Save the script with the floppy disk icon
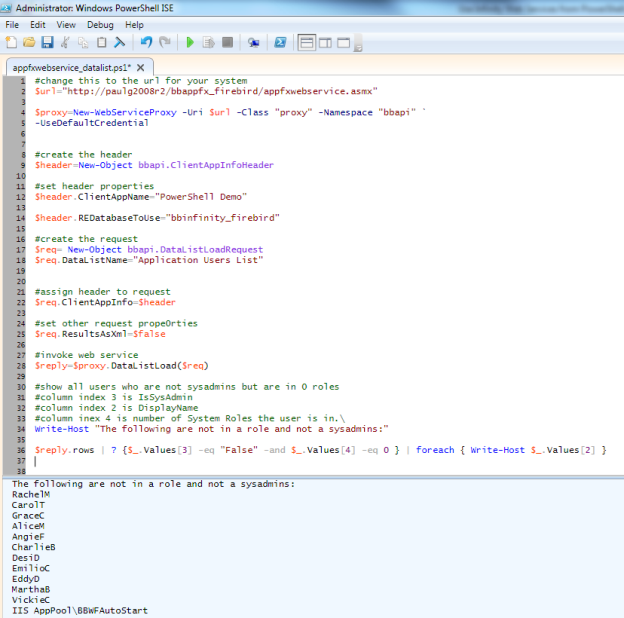Screen dimensions: 624x618 pyautogui.click(x=46, y=43)
